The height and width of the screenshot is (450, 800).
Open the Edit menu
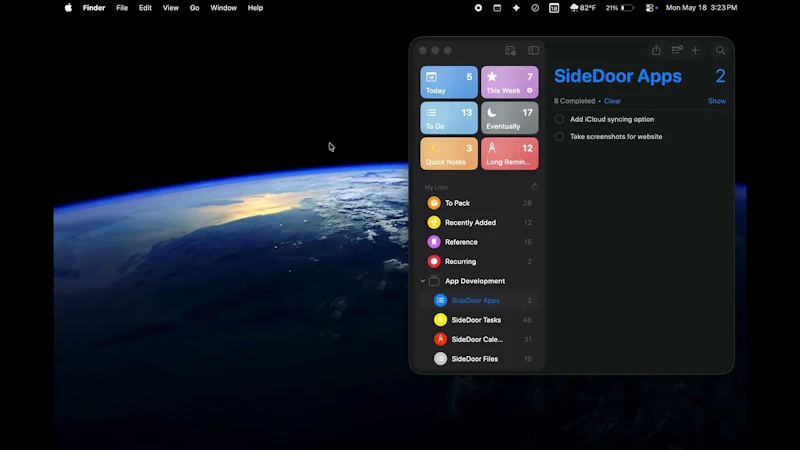145,8
